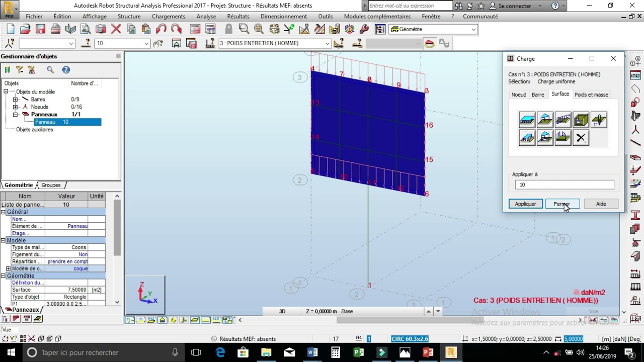Open the help icon in object manager
This screenshot has width=644, height=362.
click(x=66, y=70)
